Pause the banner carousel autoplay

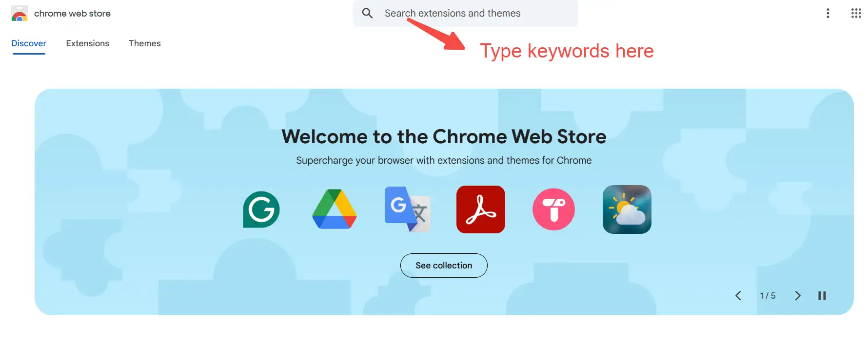coord(822,296)
